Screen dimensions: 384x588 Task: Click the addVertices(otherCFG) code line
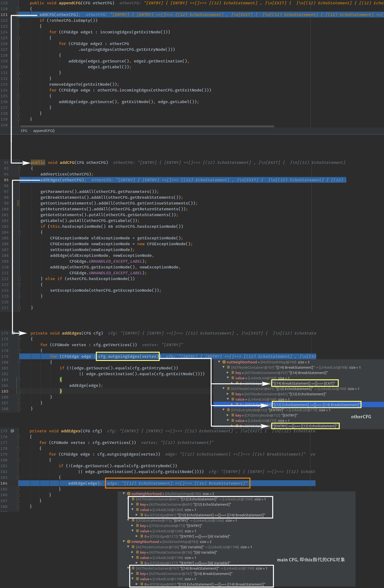67,174
